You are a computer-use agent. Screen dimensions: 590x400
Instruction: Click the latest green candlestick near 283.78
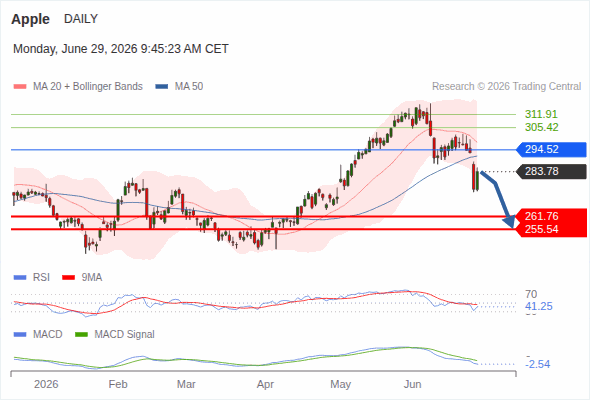click(477, 180)
